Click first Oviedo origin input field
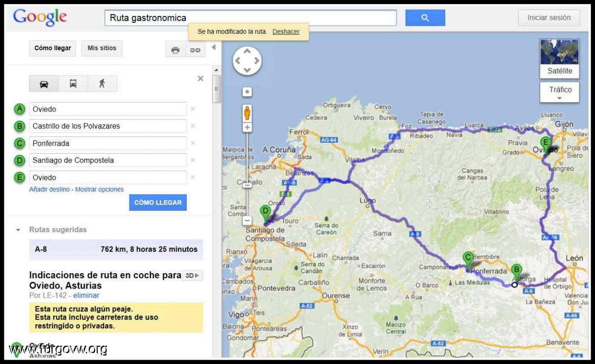 pyautogui.click(x=108, y=109)
